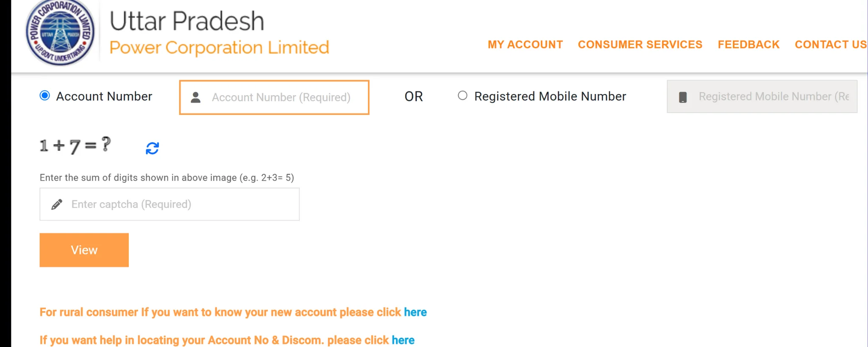Focus the Account Number input field

281,97
